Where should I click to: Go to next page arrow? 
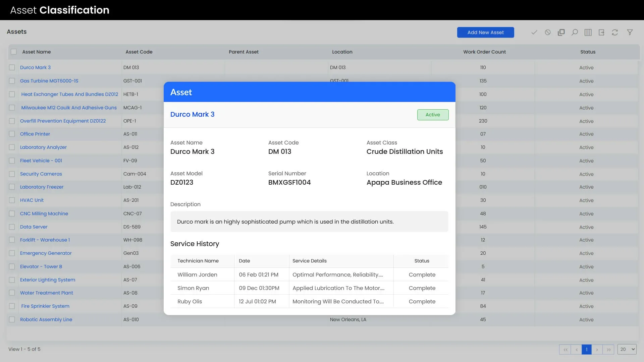(x=597, y=349)
